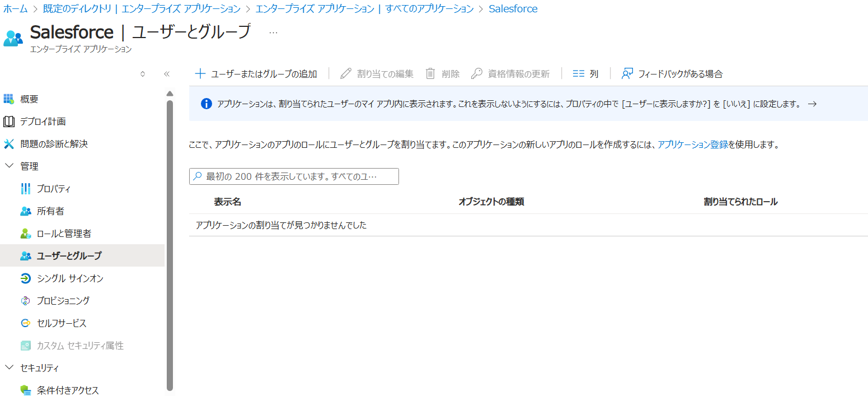Open 概要 in the sidebar
The height and width of the screenshot is (396, 868).
[29, 99]
